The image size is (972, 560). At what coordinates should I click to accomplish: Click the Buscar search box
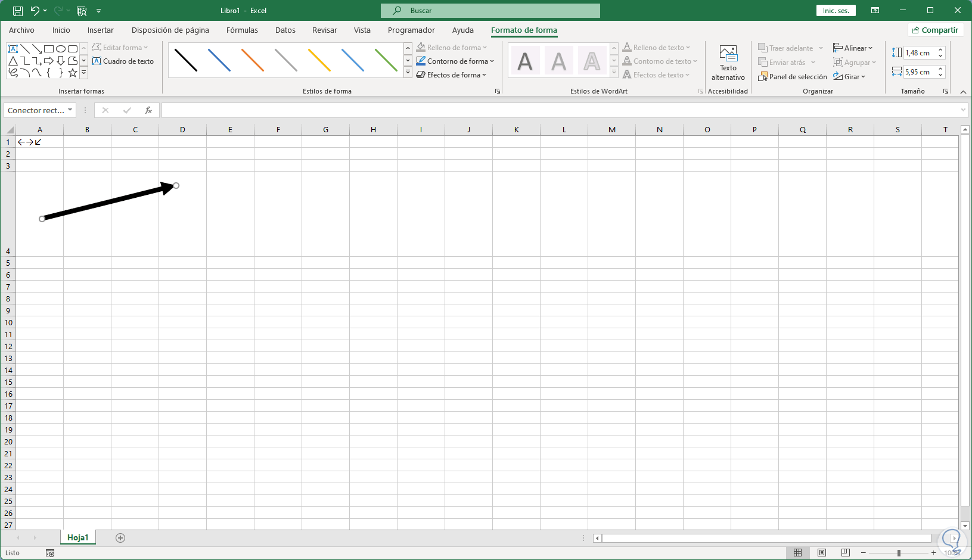(x=490, y=11)
